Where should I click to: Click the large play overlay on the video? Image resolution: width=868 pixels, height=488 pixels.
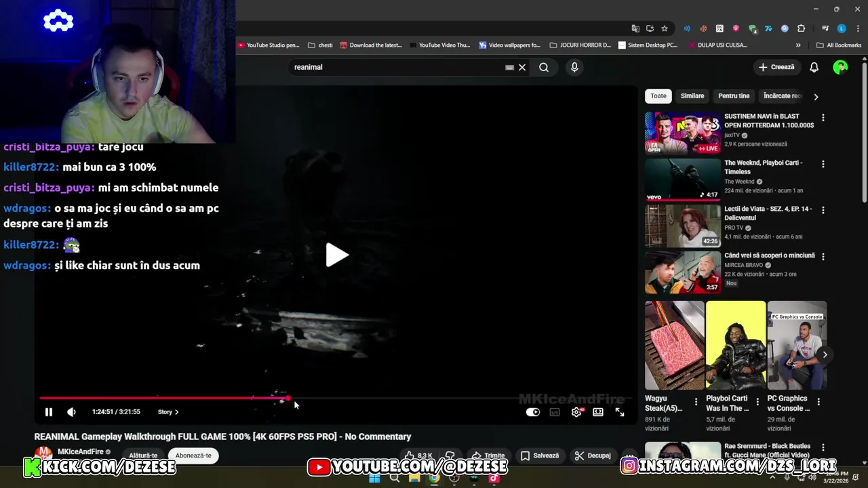tap(337, 255)
